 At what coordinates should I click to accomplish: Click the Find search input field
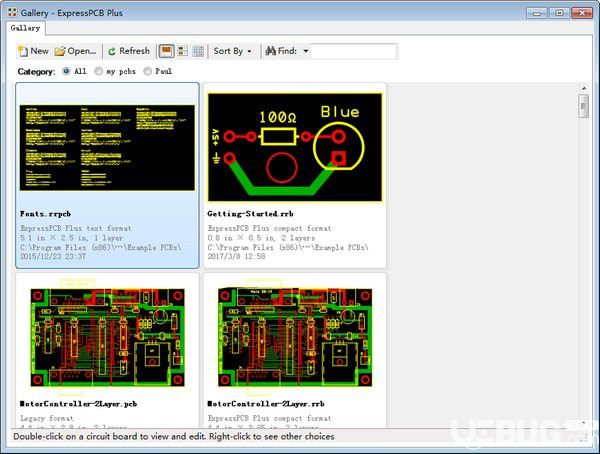[x=354, y=51]
